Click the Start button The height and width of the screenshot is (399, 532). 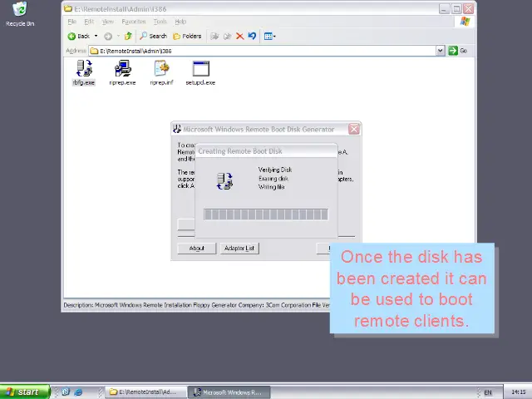tap(25, 392)
